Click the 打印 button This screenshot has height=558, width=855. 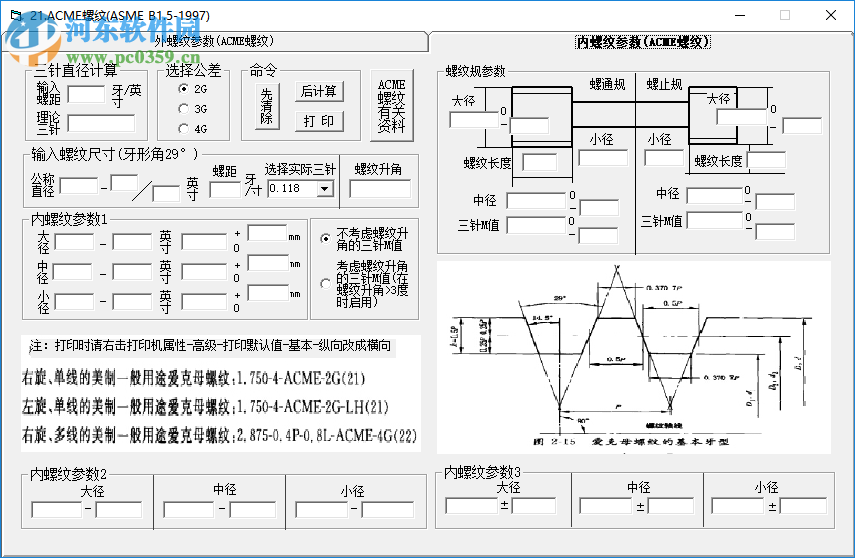[x=319, y=121]
